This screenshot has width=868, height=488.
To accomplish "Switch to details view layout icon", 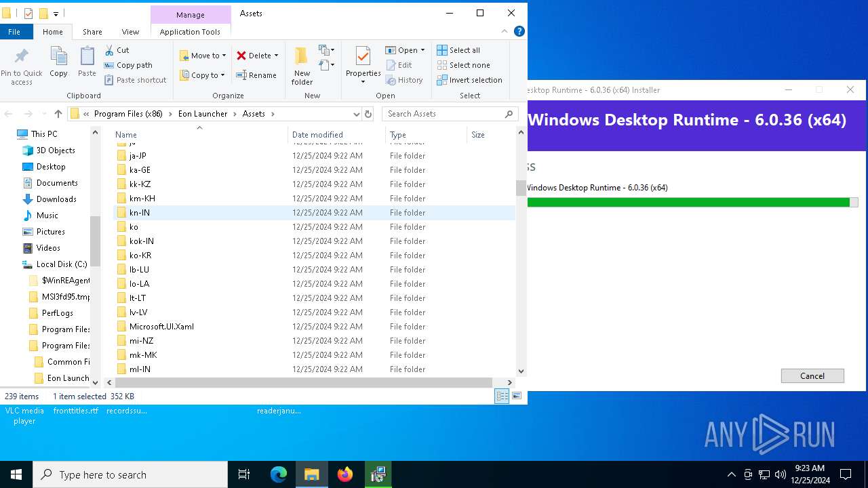I will click(x=502, y=396).
